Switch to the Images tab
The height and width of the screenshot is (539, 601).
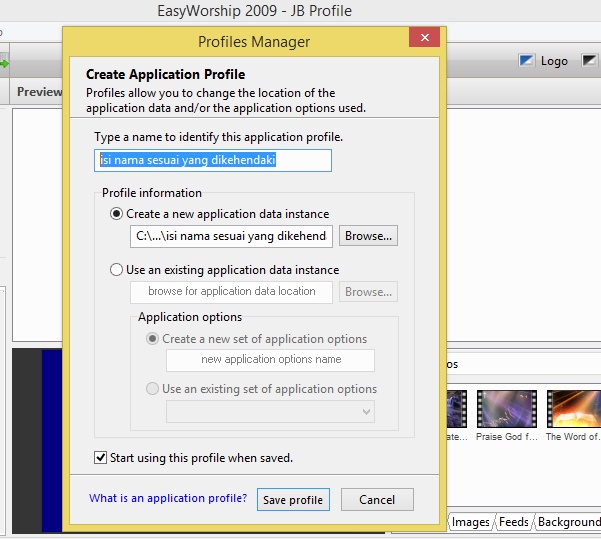(470, 522)
